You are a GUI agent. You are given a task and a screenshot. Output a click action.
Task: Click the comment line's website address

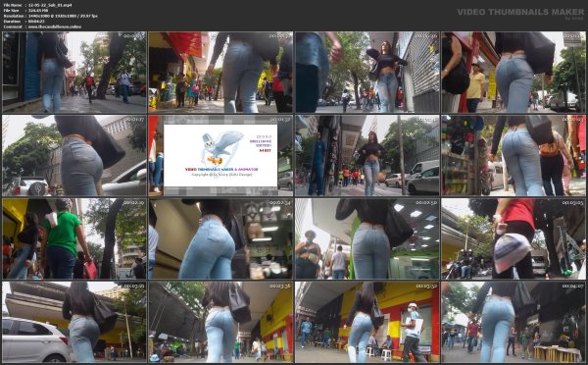pos(54,27)
